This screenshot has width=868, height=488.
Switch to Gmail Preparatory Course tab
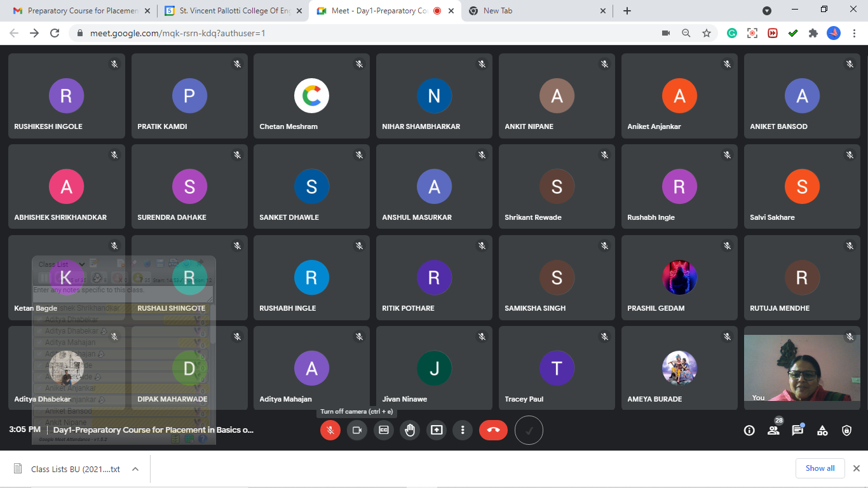coord(81,11)
